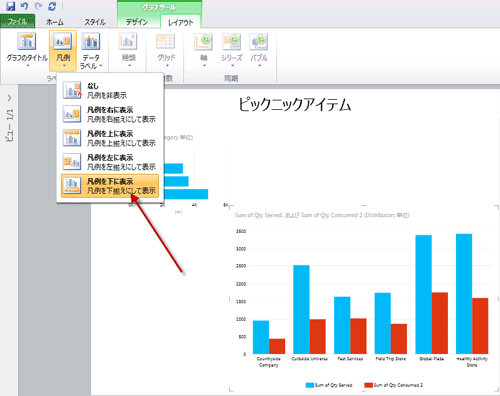Image resolution: width=500 pixels, height=396 pixels.
Task: Open the ファイル tab
Action: (x=17, y=21)
